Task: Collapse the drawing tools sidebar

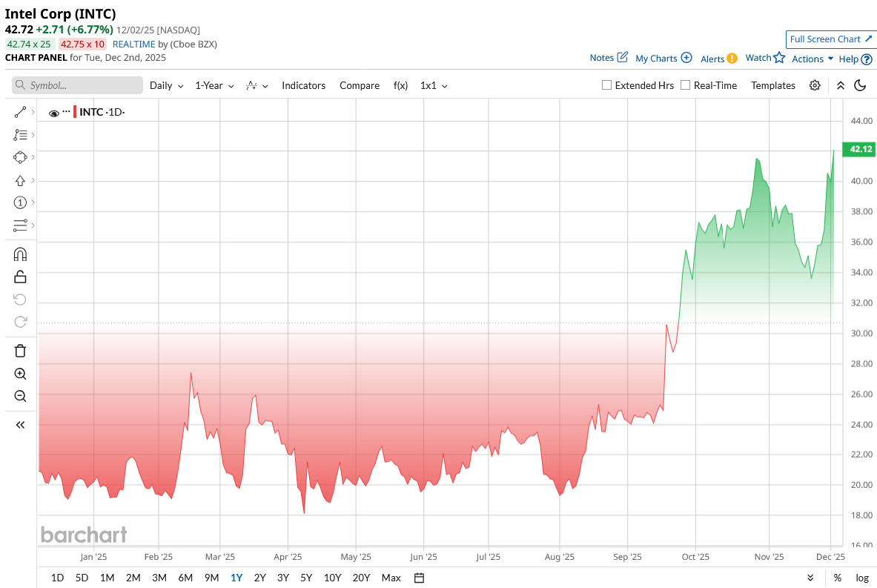Action: pos(20,425)
